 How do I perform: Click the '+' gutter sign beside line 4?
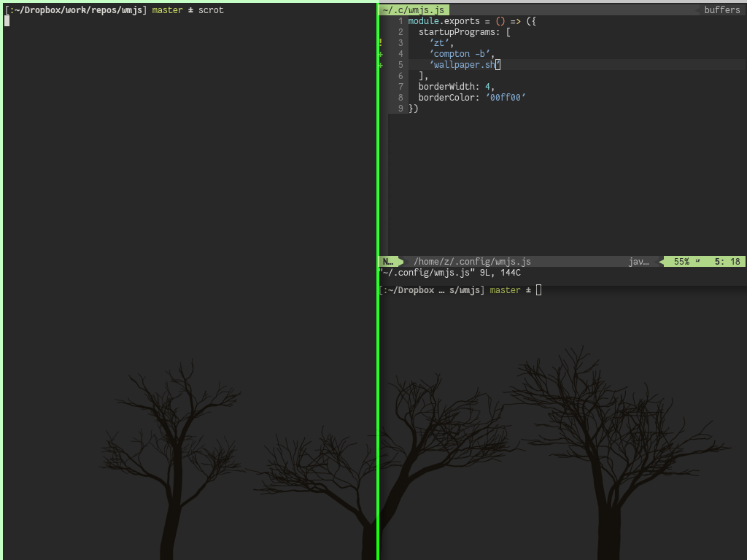point(381,54)
